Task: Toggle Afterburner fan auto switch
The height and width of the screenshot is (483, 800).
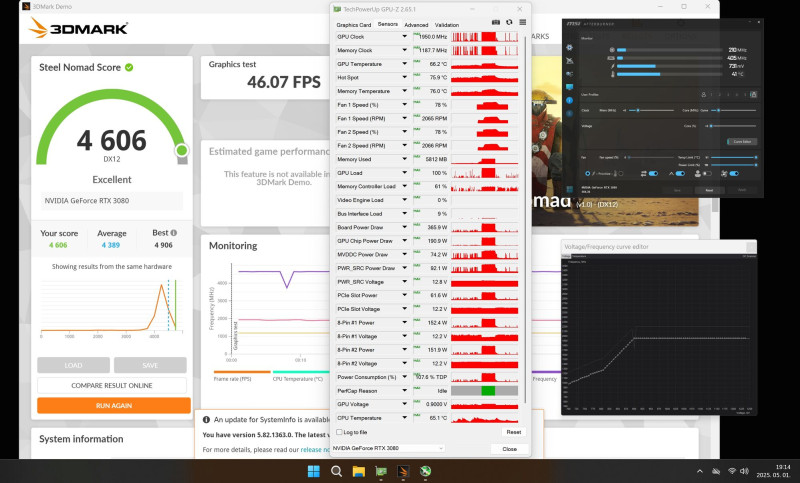Action: (734, 173)
